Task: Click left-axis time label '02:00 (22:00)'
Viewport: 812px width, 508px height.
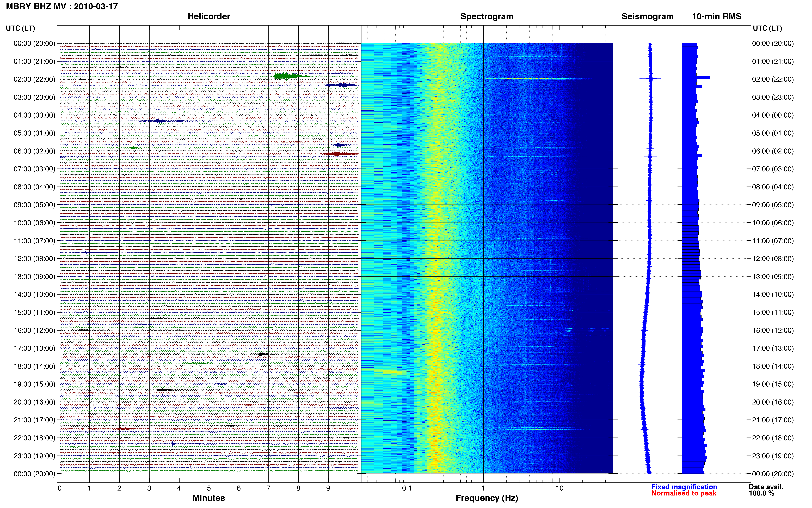Action: pos(34,79)
